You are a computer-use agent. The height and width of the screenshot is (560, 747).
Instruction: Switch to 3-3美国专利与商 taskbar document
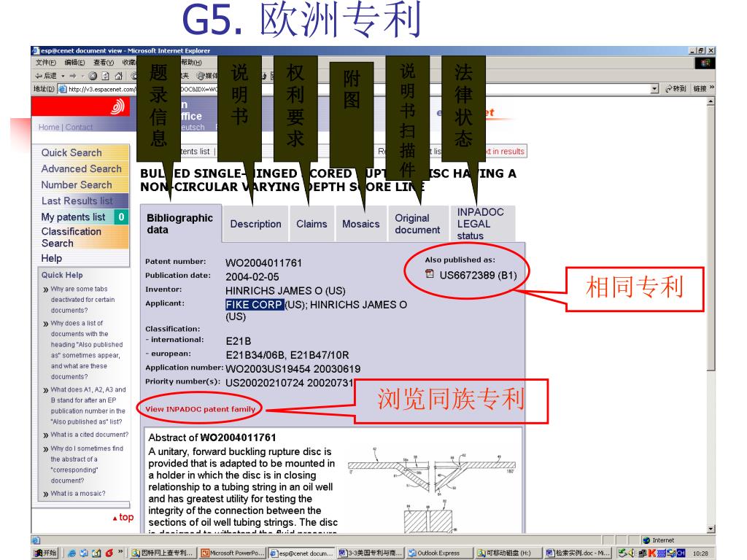370,553
